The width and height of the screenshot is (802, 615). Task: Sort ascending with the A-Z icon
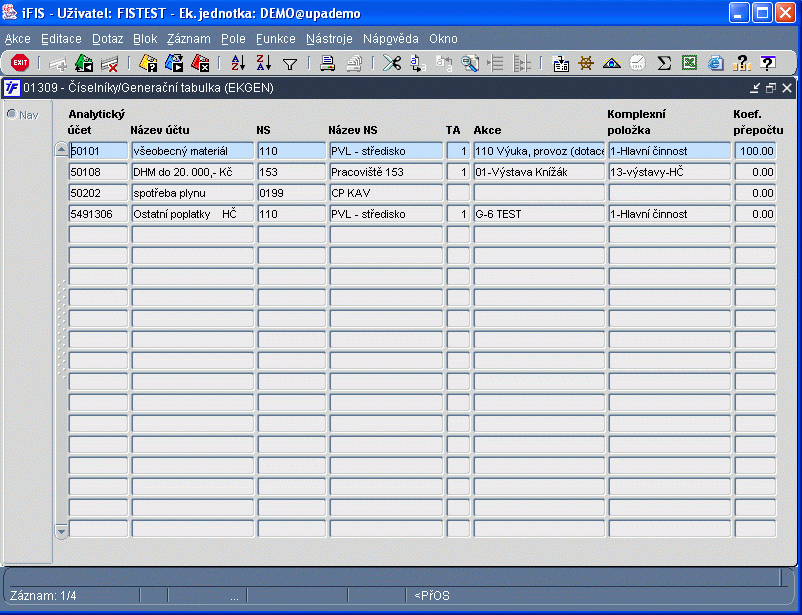coord(238,63)
